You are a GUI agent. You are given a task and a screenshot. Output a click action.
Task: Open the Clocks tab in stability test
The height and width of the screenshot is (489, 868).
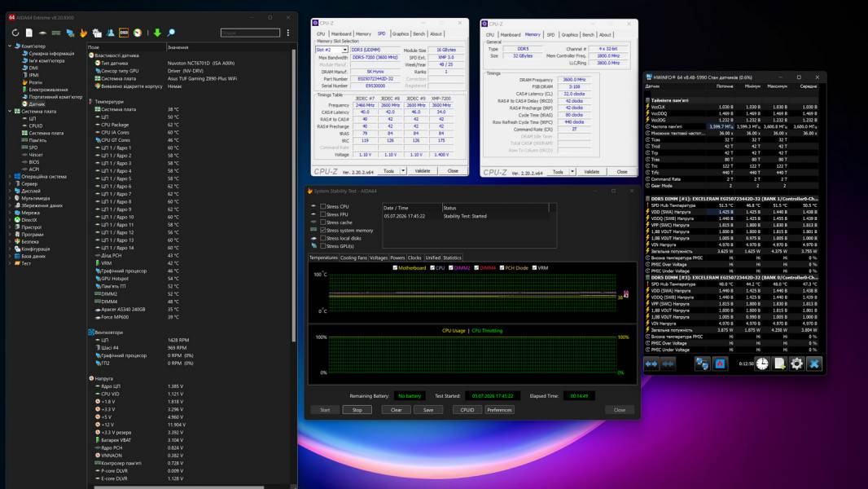pyautogui.click(x=414, y=258)
